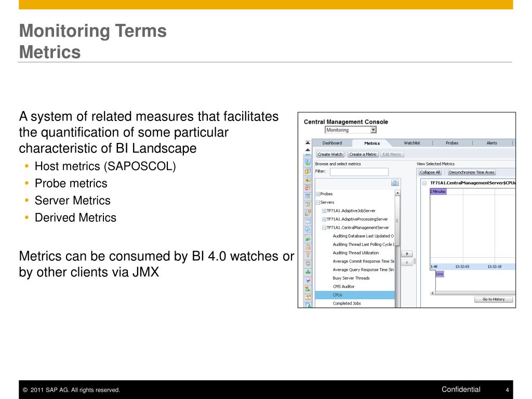Select Auditing Thread Utilization metric
The width and height of the screenshot is (532, 399).
(x=356, y=253)
